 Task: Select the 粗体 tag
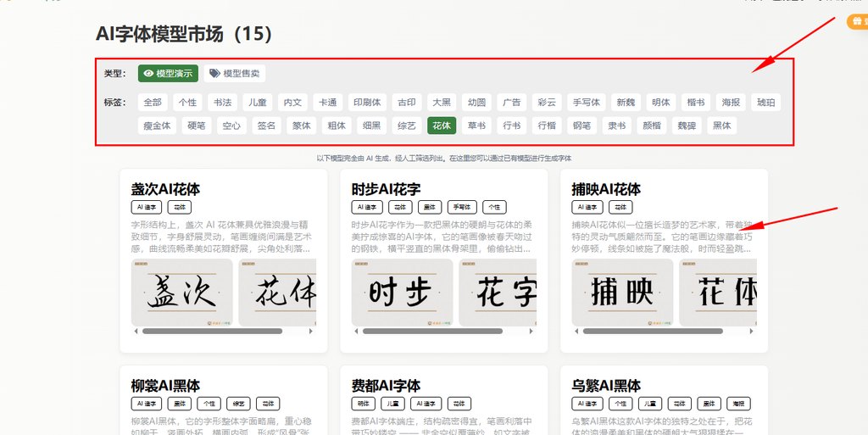click(x=337, y=125)
